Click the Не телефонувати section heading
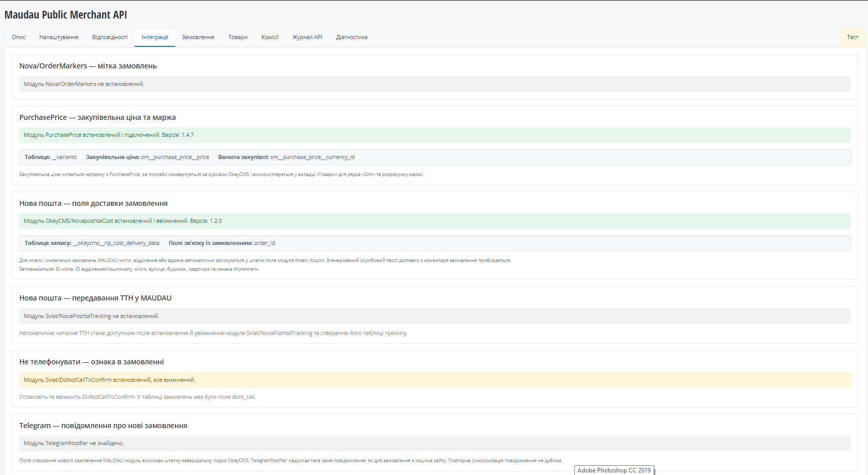The height and width of the screenshot is (475, 868). point(92,362)
